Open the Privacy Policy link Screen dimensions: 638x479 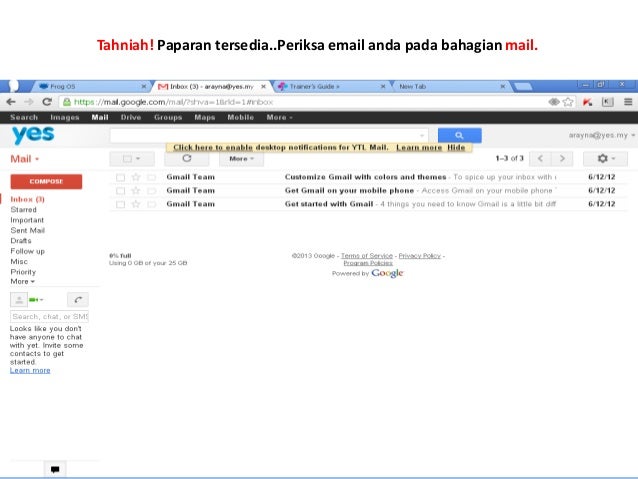[420, 256]
